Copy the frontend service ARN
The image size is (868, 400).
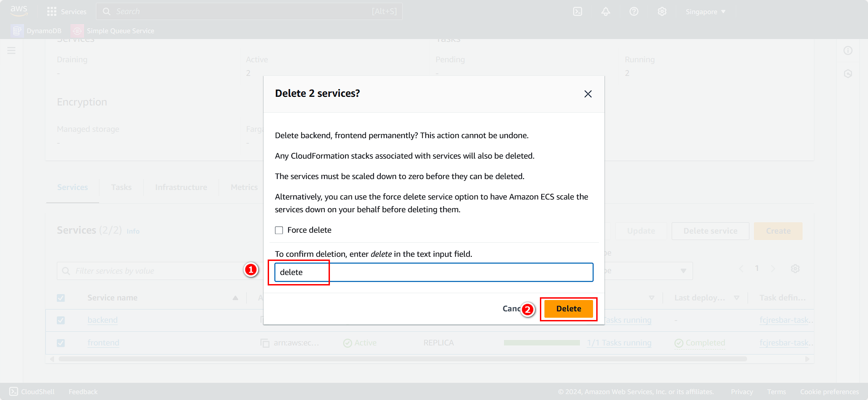[x=264, y=343]
